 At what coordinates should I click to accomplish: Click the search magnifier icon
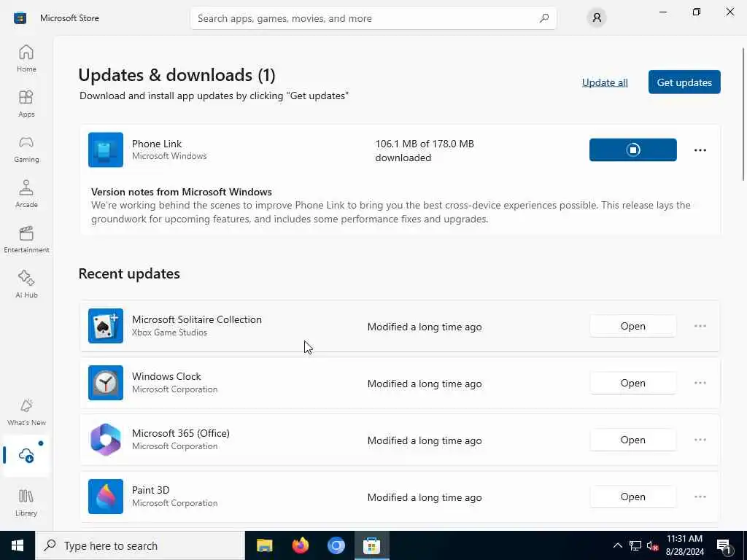(544, 18)
